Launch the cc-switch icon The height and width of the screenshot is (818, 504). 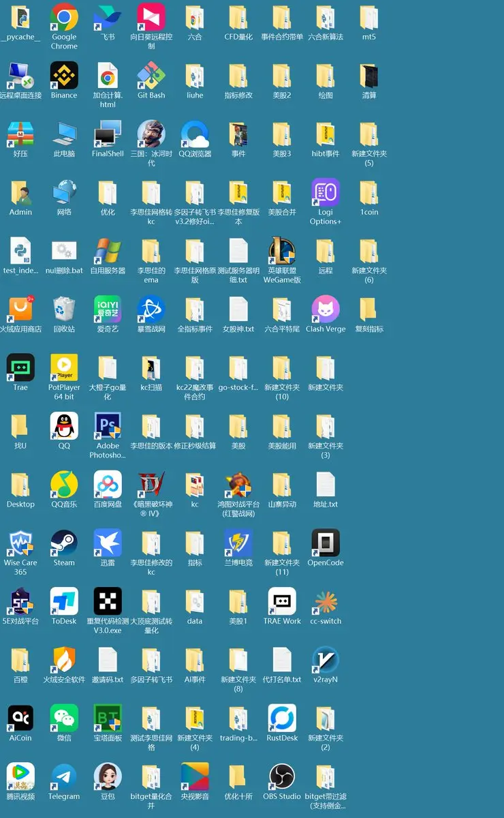coord(326,601)
